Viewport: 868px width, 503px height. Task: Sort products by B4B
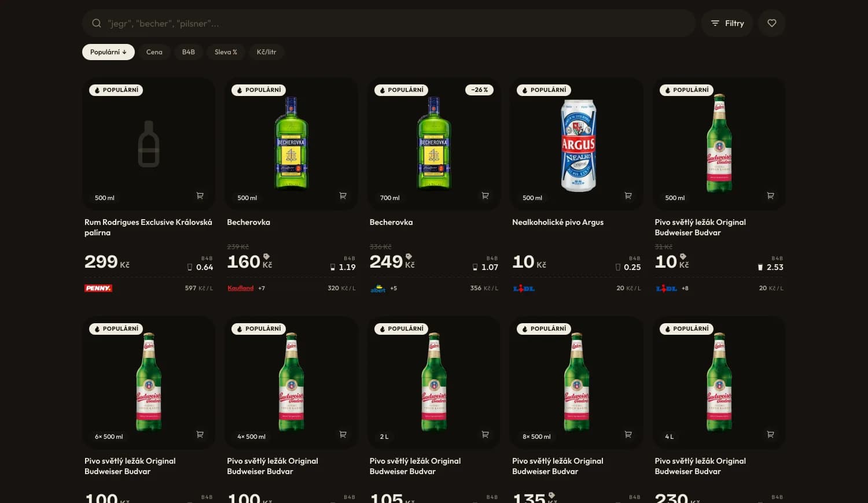(189, 52)
